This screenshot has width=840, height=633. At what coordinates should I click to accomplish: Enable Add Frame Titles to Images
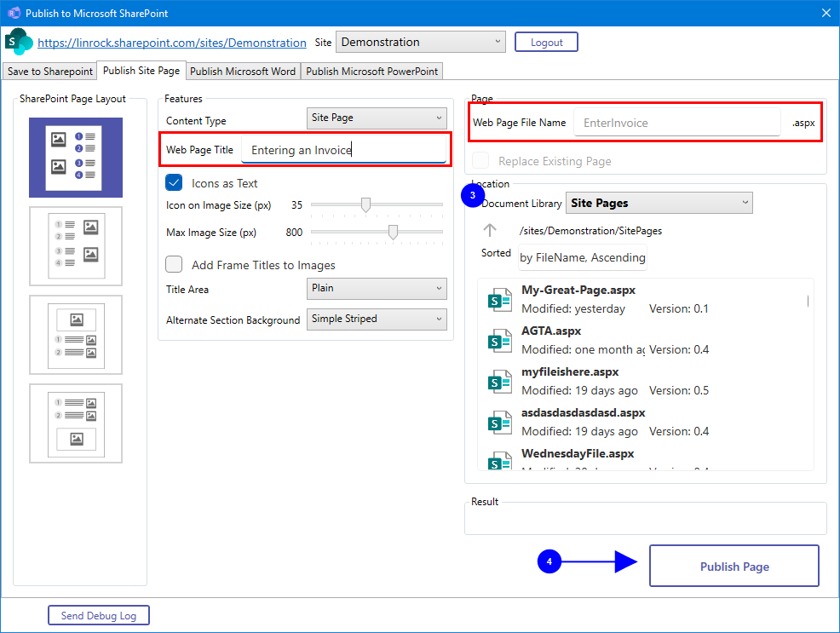click(174, 264)
